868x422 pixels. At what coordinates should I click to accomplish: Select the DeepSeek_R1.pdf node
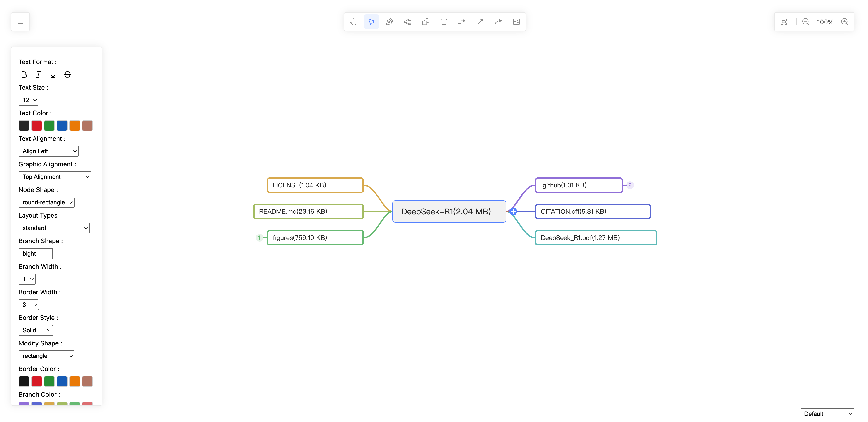pyautogui.click(x=596, y=238)
